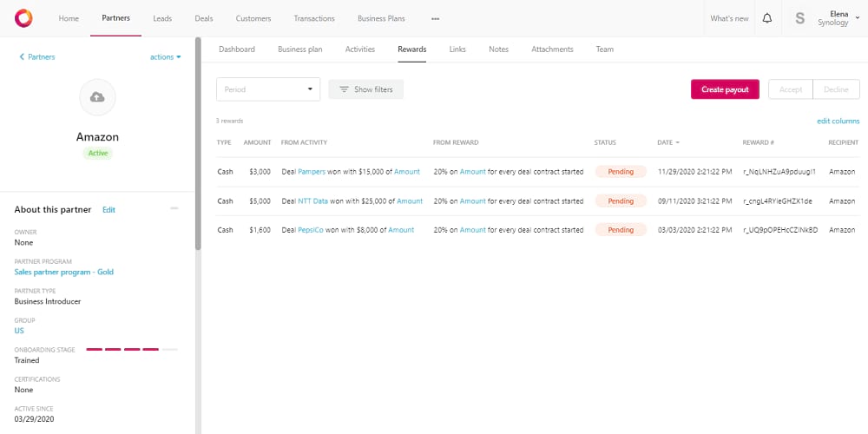The image size is (868, 434).
Task: Click the Amazon partner name heading
Action: point(97,137)
